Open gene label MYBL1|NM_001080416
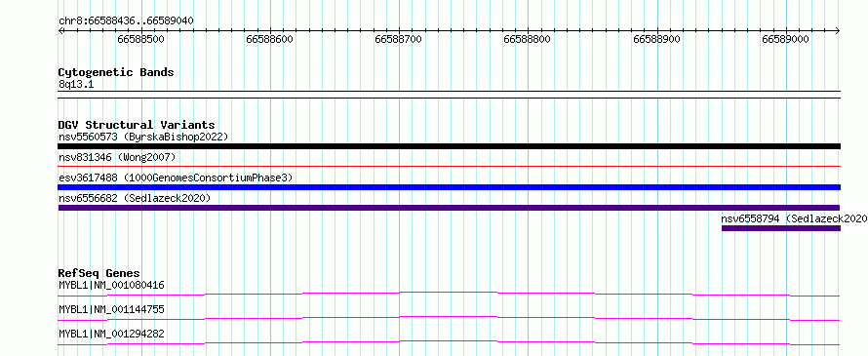Screen dimensions: 868x356 coord(111,285)
